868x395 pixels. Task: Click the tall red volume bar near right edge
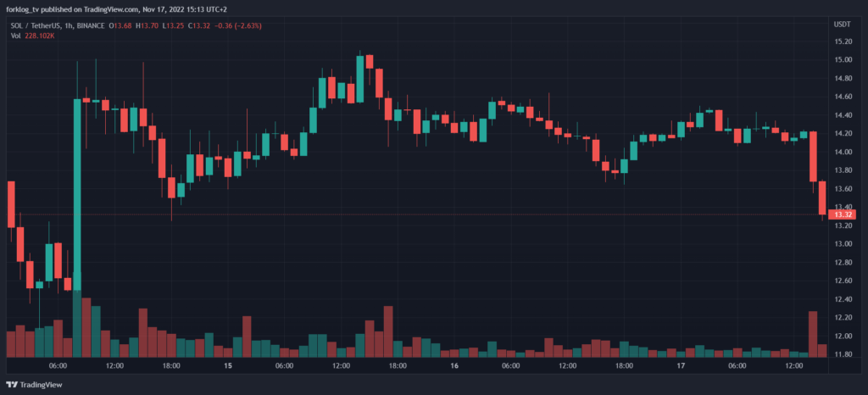click(x=812, y=334)
